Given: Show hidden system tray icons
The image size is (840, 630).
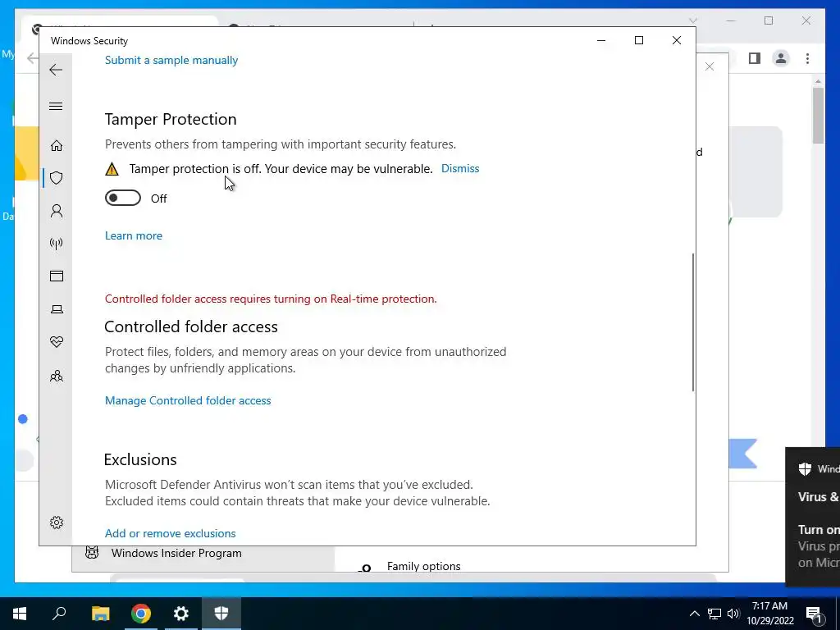Looking at the screenshot, I should click(694, 614).
